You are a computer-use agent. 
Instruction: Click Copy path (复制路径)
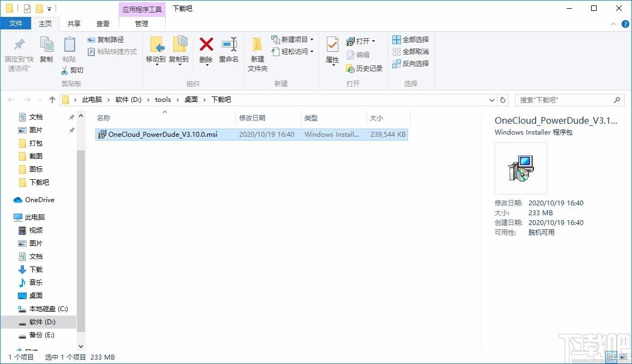106,39
